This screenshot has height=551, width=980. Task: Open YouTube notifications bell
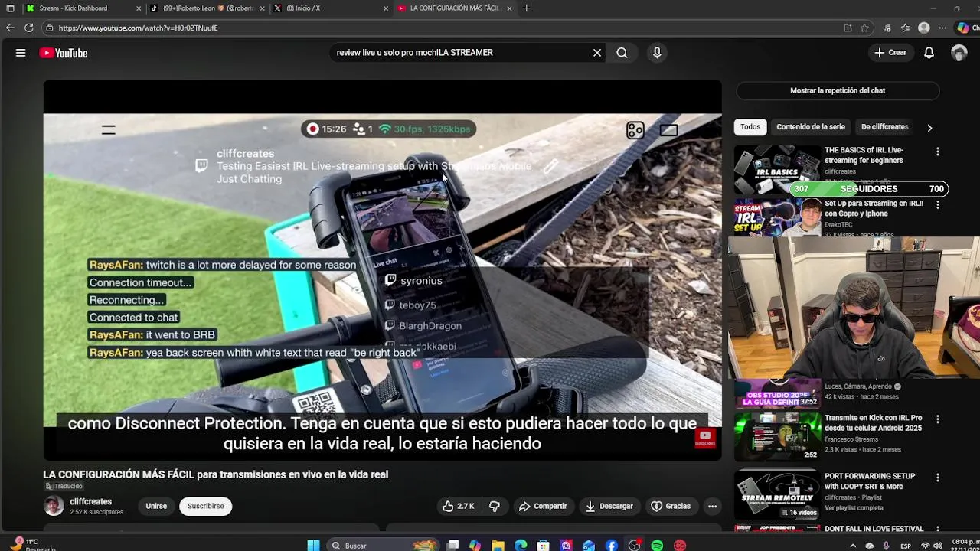(929, 53)
